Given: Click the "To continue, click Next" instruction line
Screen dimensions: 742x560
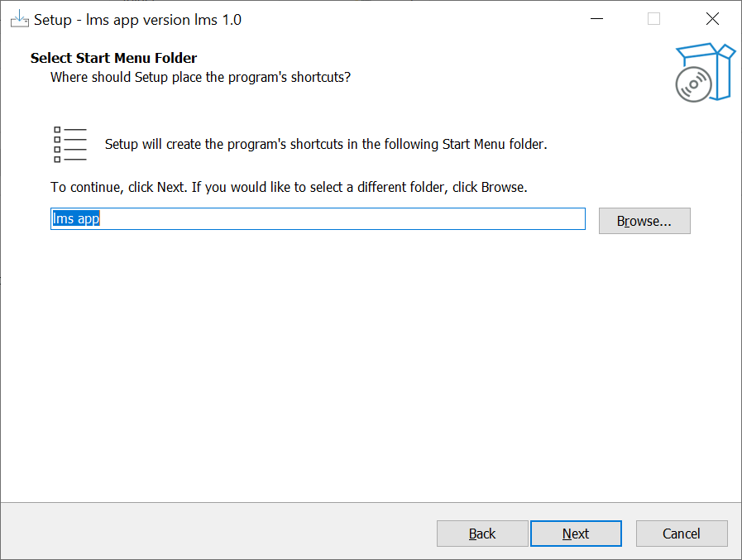Looking at the screenshot, I should click(289, 187).
